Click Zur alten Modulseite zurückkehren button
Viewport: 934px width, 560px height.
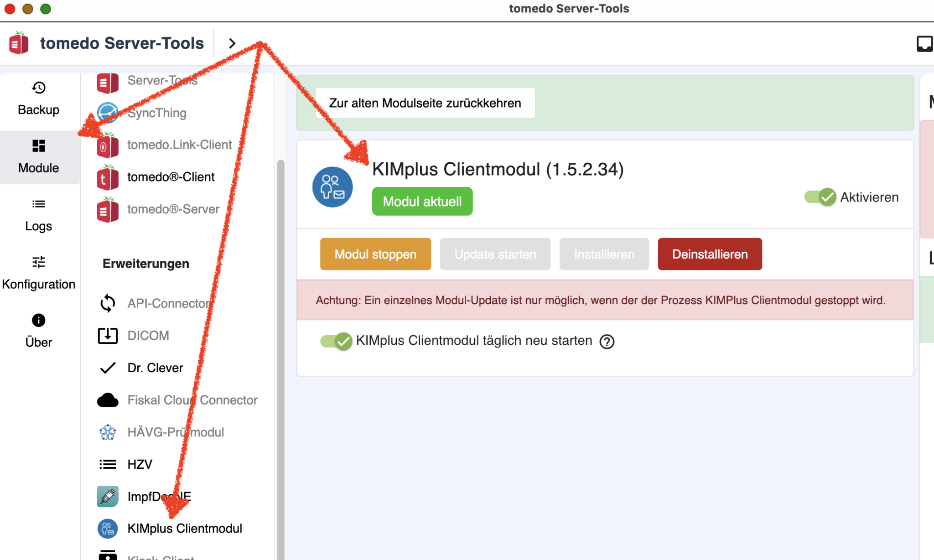tap(425, 103)
